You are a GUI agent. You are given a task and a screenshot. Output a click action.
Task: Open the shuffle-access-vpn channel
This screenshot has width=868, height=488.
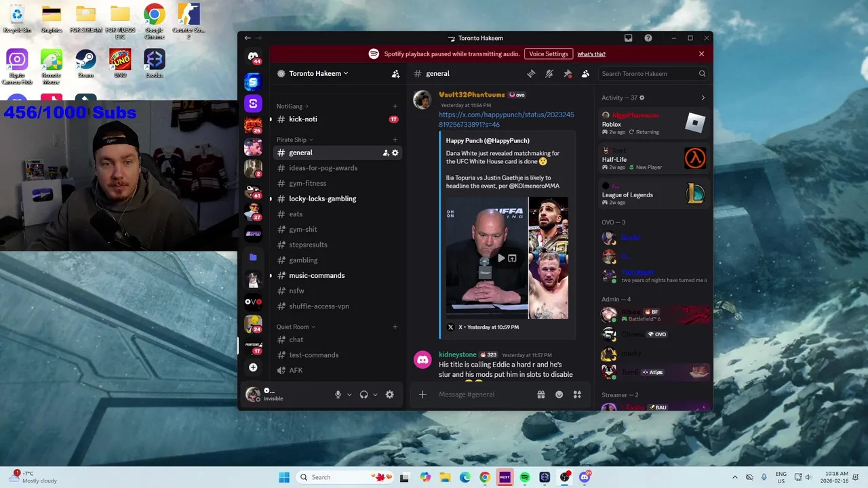336,306
